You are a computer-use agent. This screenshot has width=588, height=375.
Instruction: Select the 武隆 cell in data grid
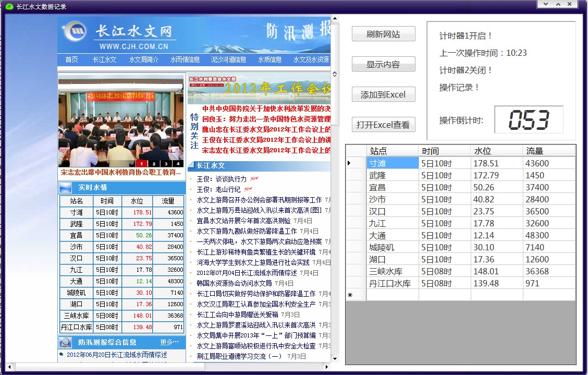392,175
